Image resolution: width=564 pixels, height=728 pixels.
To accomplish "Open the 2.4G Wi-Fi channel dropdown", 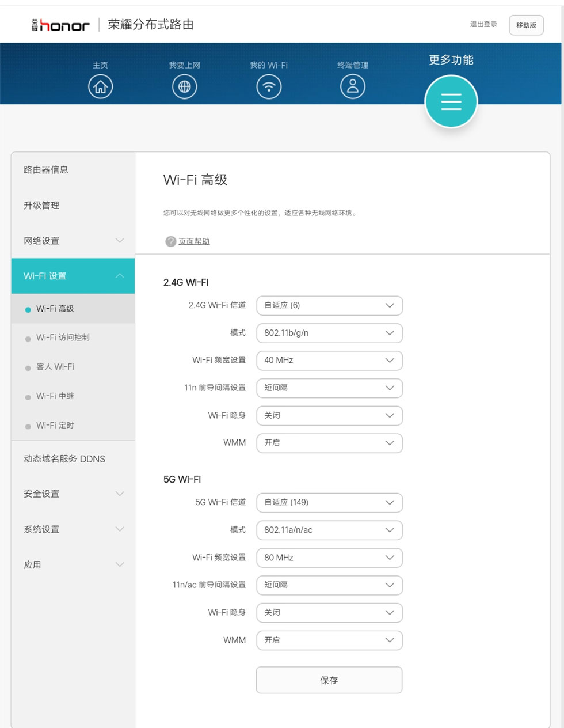I will [x=329, y=305].
